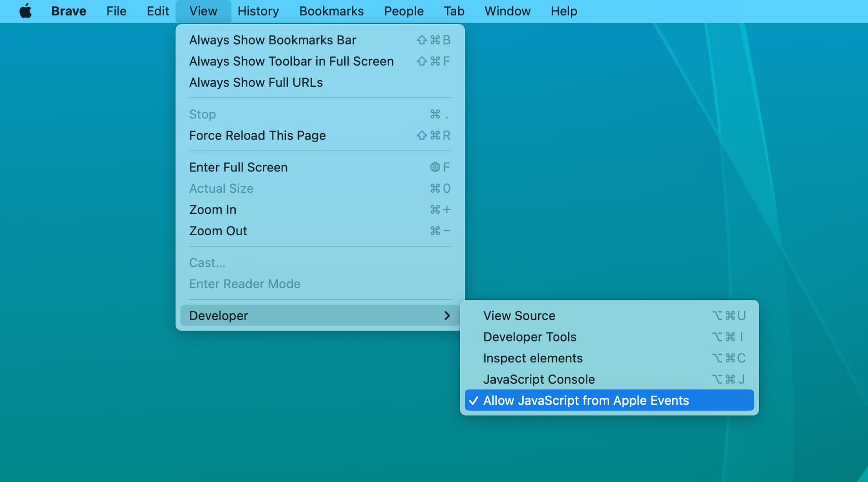This screenshot has height=482, width=868.
Task: Uncheck Allow JavaScript from Apple Events
Action: [585, 401]
